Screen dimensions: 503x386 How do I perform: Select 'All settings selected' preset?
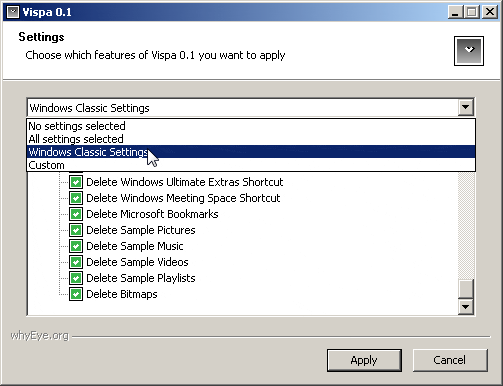click(251, 139)
